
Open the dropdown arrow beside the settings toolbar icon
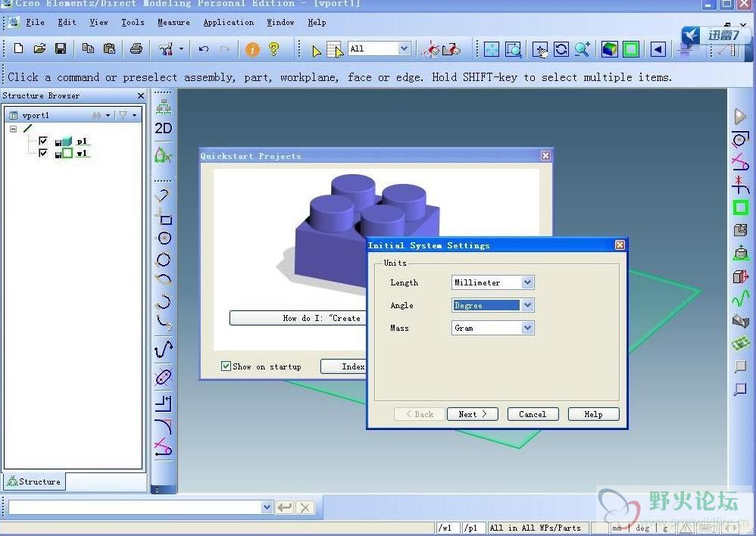tap(181, 48)
